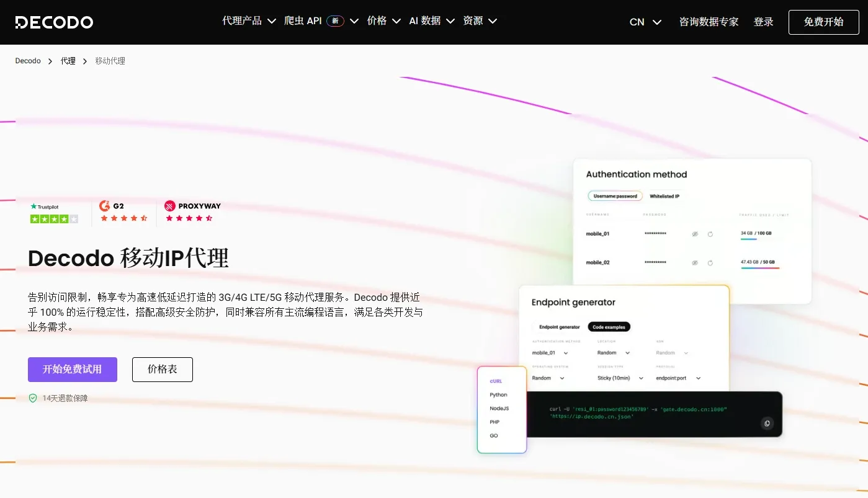Screen dimensions: 868x498
Task: Click the 免费开始 header button
Action: pos(823,22)
